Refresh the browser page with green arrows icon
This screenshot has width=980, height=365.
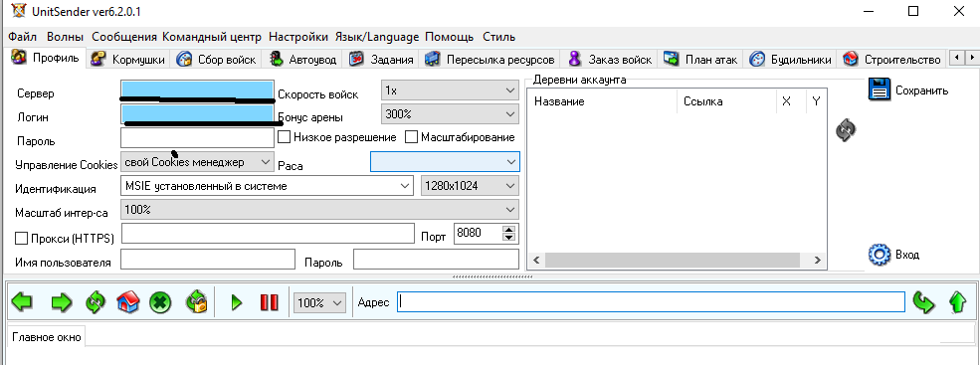(96, 303)
